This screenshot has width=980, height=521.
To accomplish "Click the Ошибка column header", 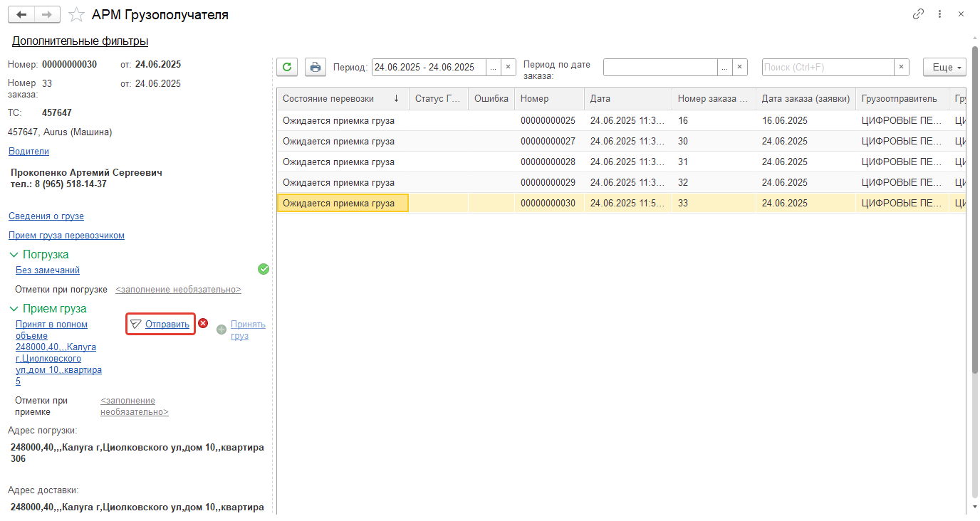I will [x=491, y=98].
